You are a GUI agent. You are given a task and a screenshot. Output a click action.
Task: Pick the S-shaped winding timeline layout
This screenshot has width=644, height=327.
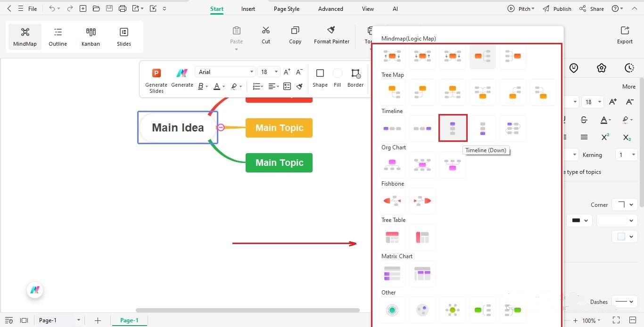tap(513, 128)
